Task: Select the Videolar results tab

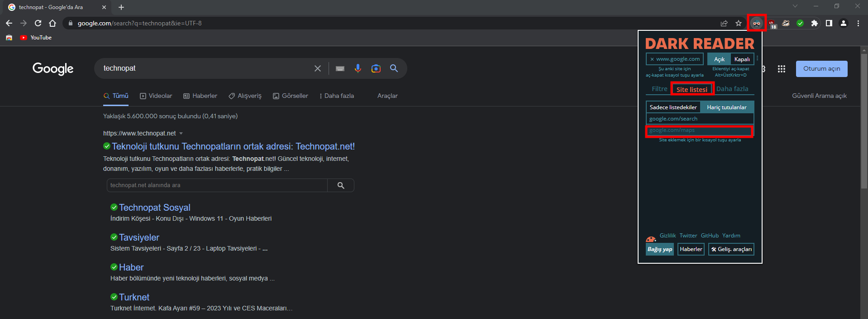Action: click(156, 96)
